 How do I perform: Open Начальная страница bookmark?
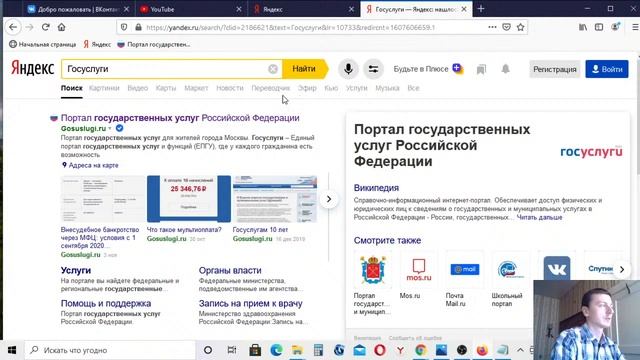tap(42, 44)
